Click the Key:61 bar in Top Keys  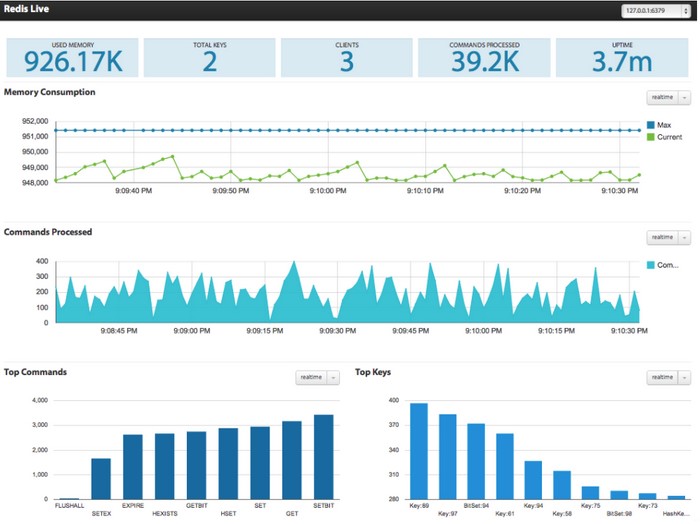[x=505, y=466]
